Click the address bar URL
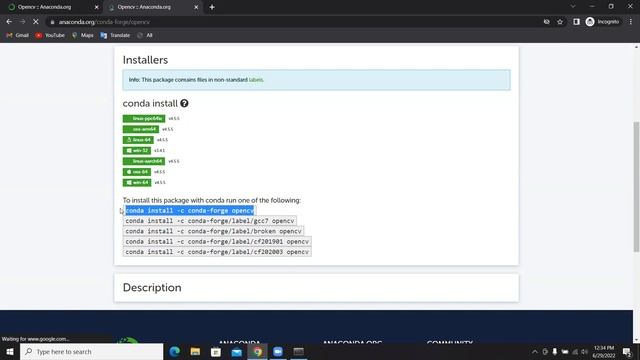 coord(104,22)
